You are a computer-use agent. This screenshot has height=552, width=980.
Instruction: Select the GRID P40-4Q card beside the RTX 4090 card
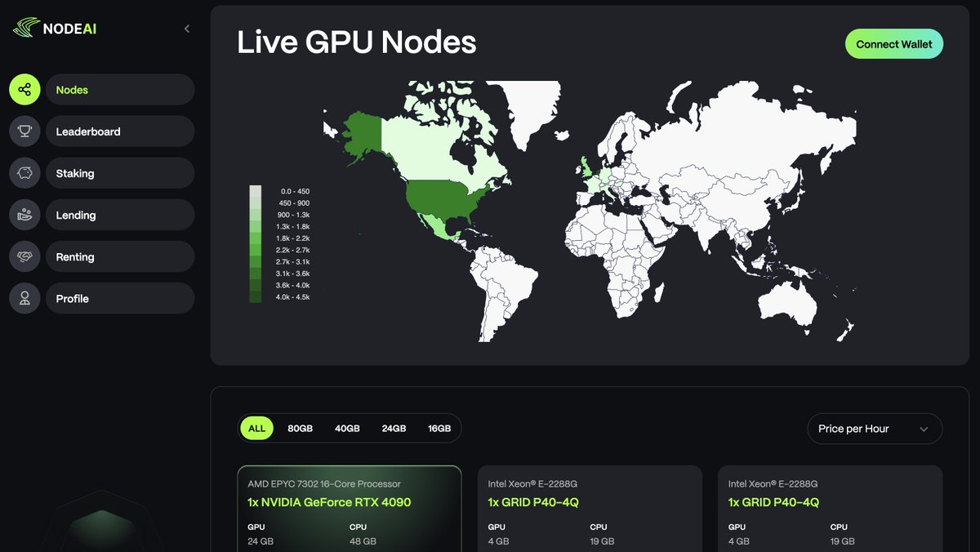tap(590, 509)
